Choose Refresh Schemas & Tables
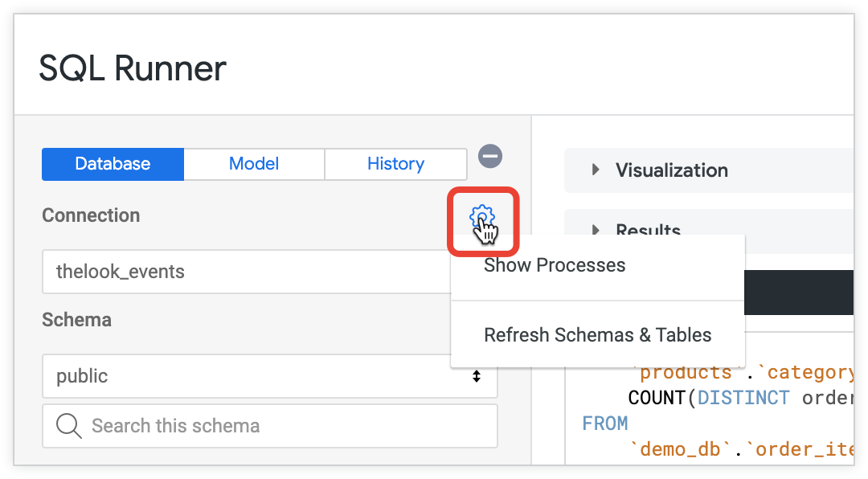Screen dimensions: 868x479 pos(597,335)
